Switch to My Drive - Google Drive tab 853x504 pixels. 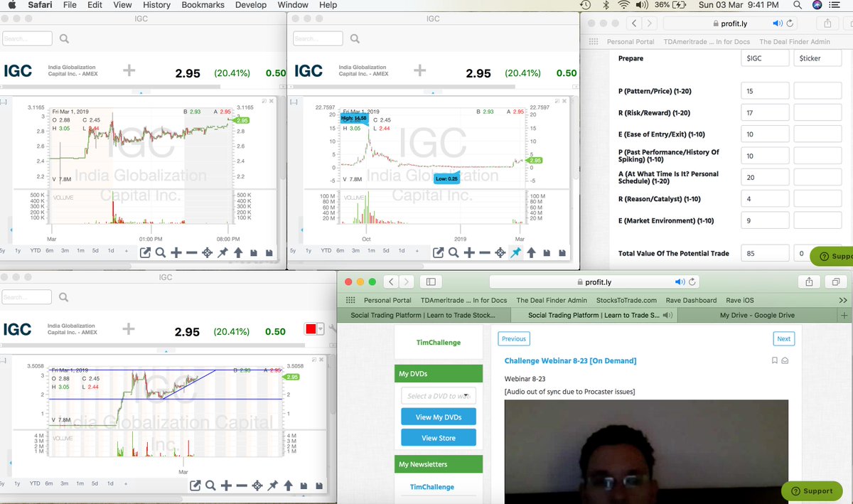tap(757, 315)
